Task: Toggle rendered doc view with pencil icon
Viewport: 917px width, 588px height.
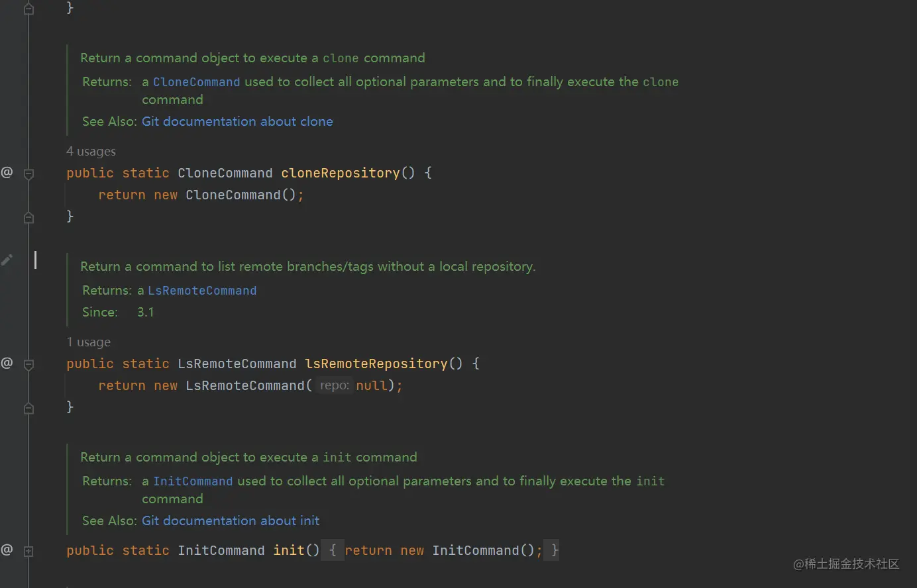Action: pos(7,260)
